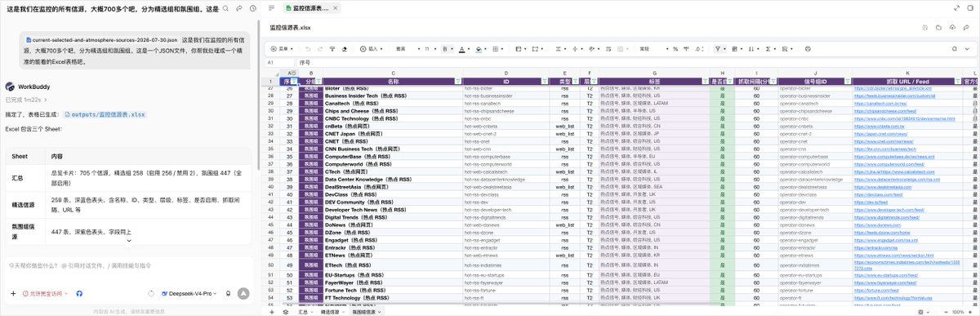Open the 菜单 menu in spreadsheet toolbar
980x316 pixels.
(283, 48)
